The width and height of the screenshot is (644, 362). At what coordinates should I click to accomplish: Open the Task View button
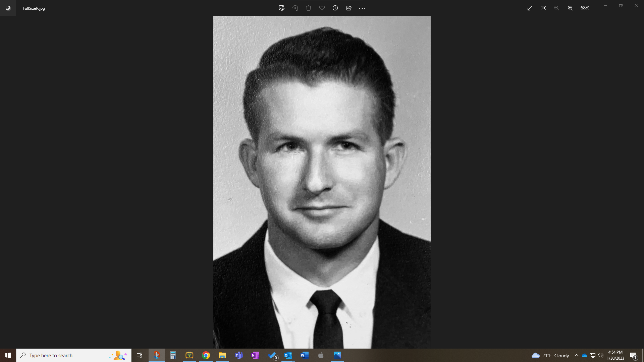pos(140,355)
